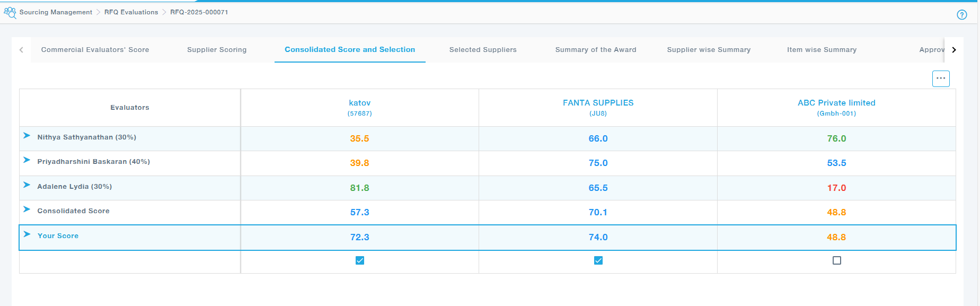Open the FANTA SUPPLIES header link
Screen dimensions: 980x306
coord(598,103)
